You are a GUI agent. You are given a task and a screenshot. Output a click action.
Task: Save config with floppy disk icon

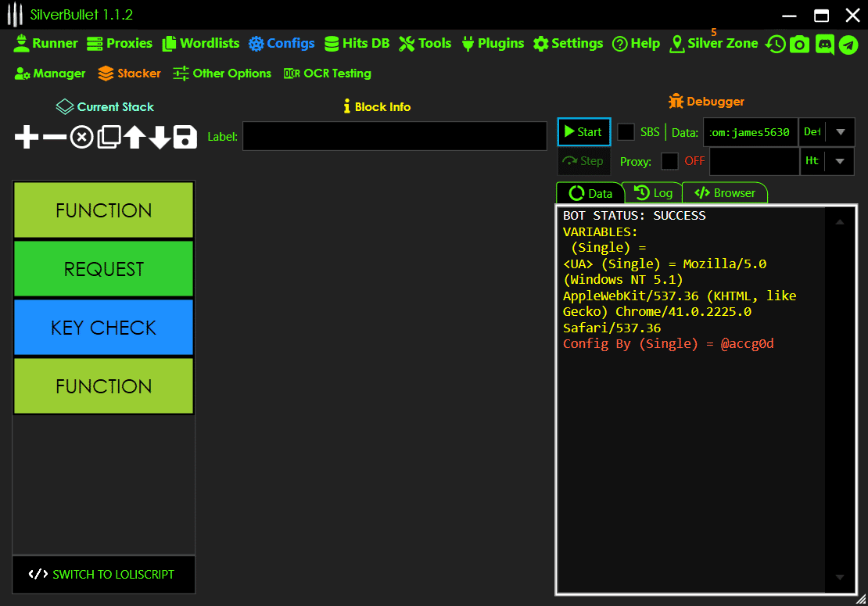pos(185,137)
